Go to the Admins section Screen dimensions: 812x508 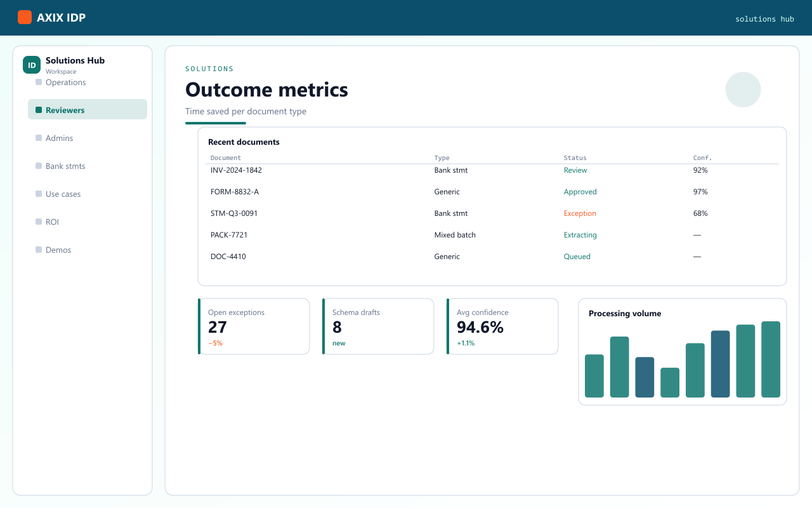88,137
